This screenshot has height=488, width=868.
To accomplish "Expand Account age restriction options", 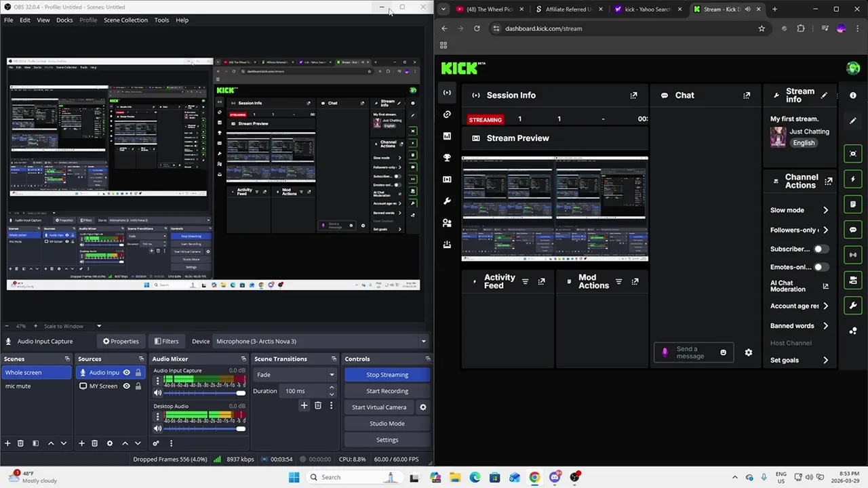I will (825, 306).
